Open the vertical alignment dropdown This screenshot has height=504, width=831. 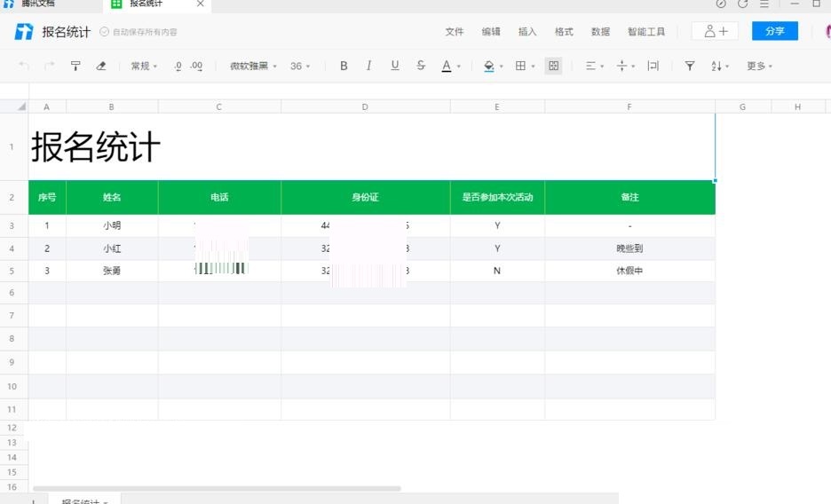point(626,66)
